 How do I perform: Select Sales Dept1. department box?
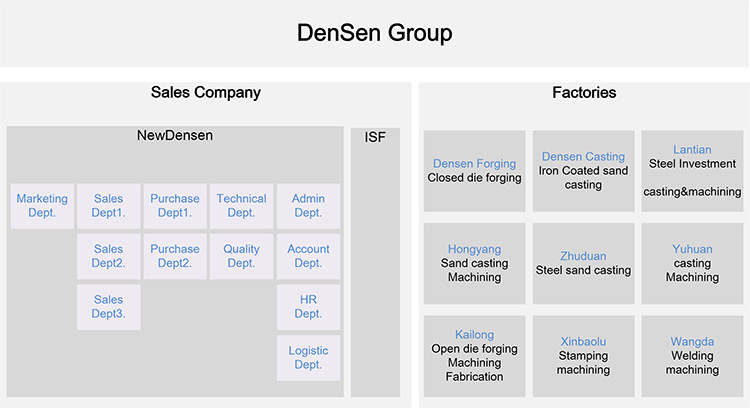click(109, 206)
